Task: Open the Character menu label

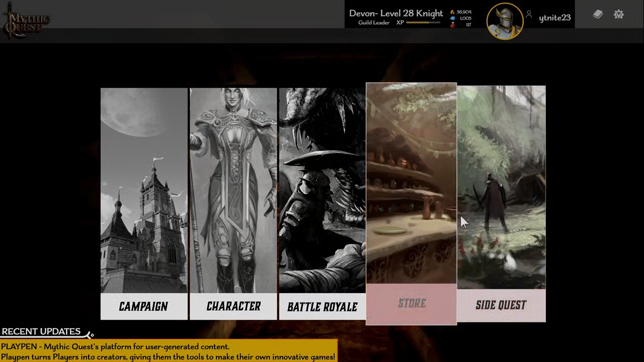Action: pos(233,306)
